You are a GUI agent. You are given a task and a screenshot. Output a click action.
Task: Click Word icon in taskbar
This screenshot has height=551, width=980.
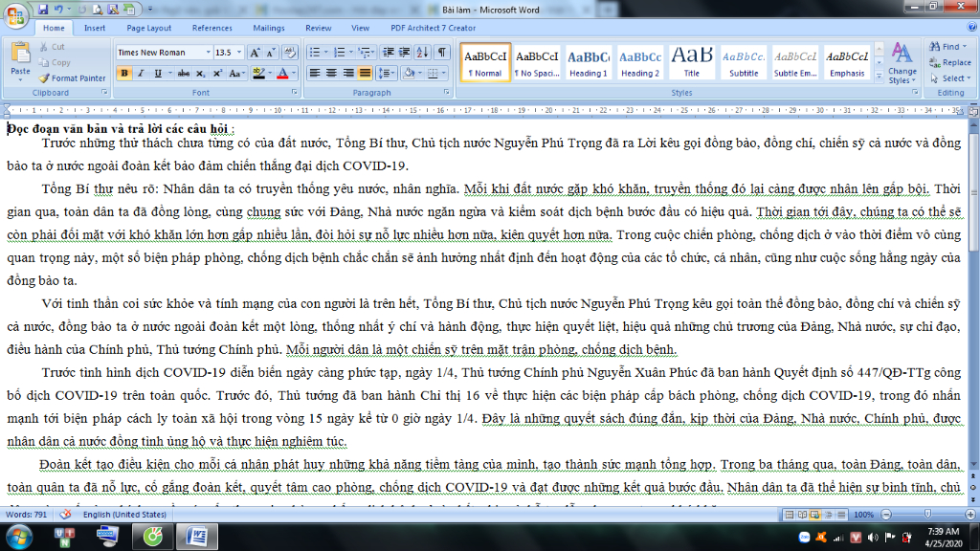tap(197, 537)
